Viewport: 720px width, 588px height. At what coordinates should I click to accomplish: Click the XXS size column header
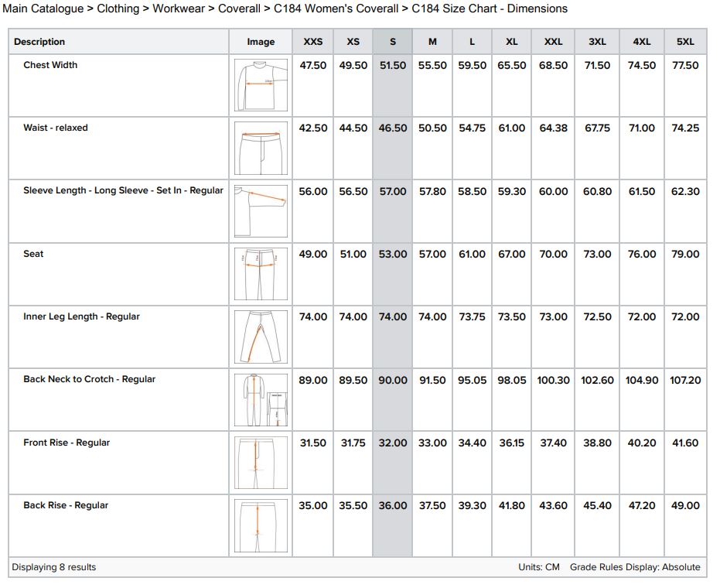313,42
